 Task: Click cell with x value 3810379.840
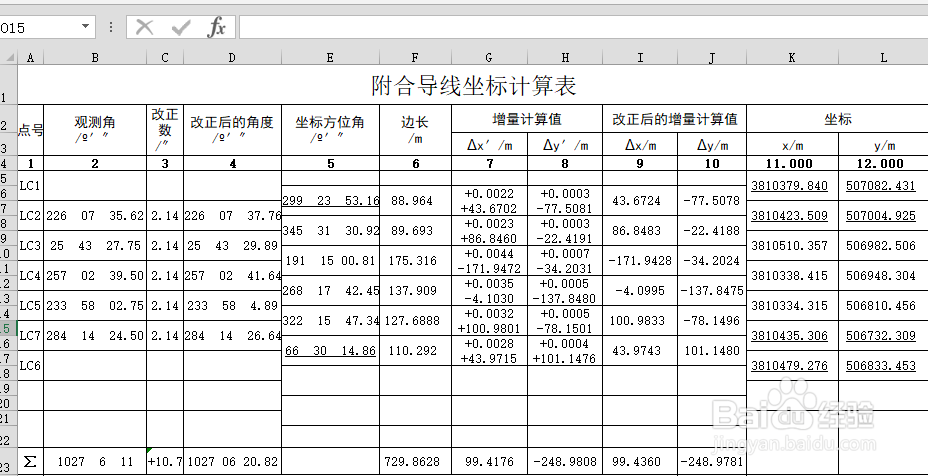(x=792, y=185)
